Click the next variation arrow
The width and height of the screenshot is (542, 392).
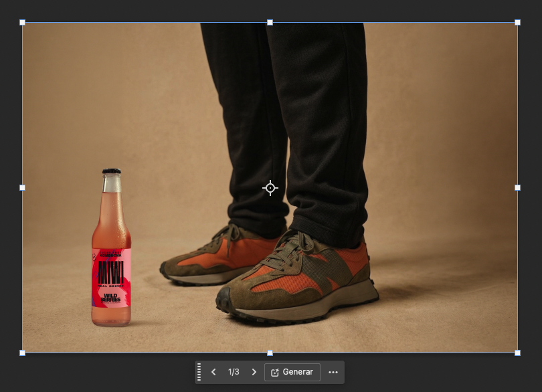point(254,372)
